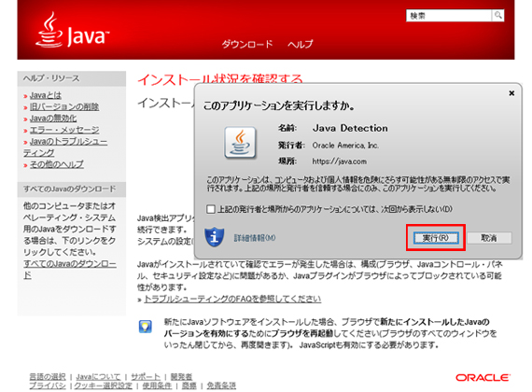Open the ヘルプ menu item
This screenshot has height=392, width=532.
pos(301,44)
